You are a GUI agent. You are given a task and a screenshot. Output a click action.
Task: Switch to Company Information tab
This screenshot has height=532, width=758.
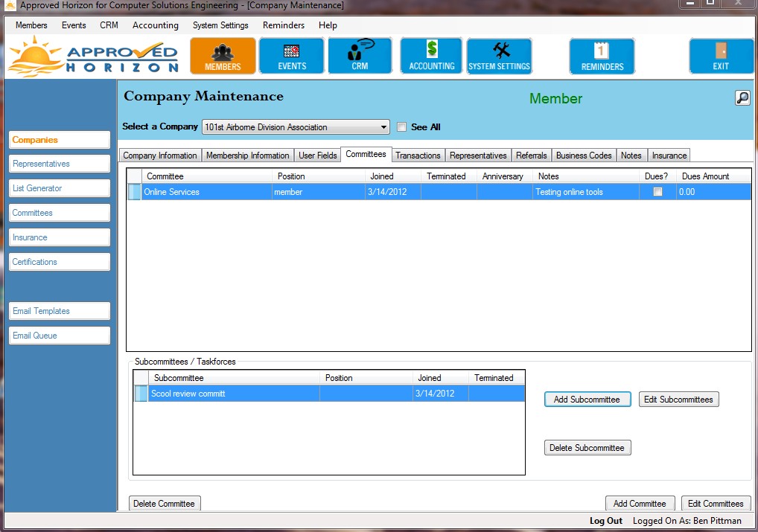coord(159,155)
